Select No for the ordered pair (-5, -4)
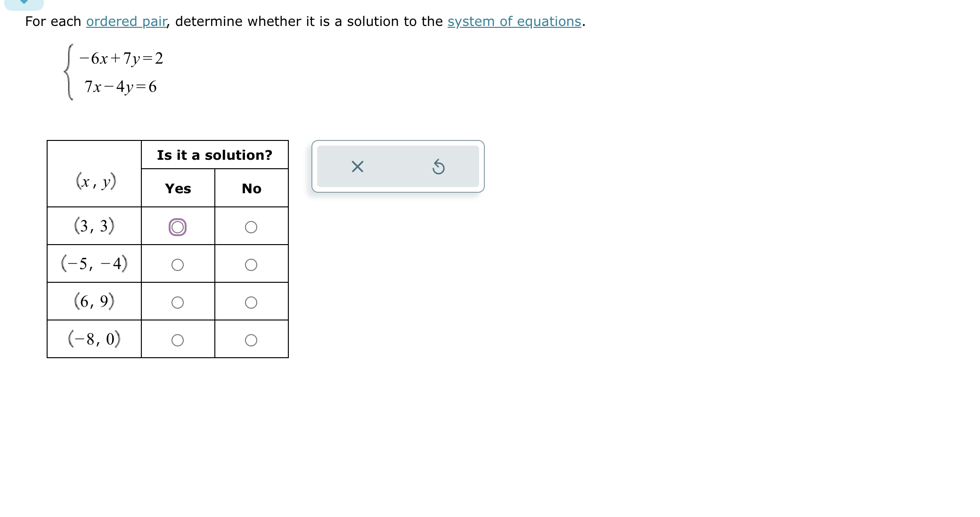Image resolution: width=980 pixels, height=517 pixels. [x=251, y=265]
